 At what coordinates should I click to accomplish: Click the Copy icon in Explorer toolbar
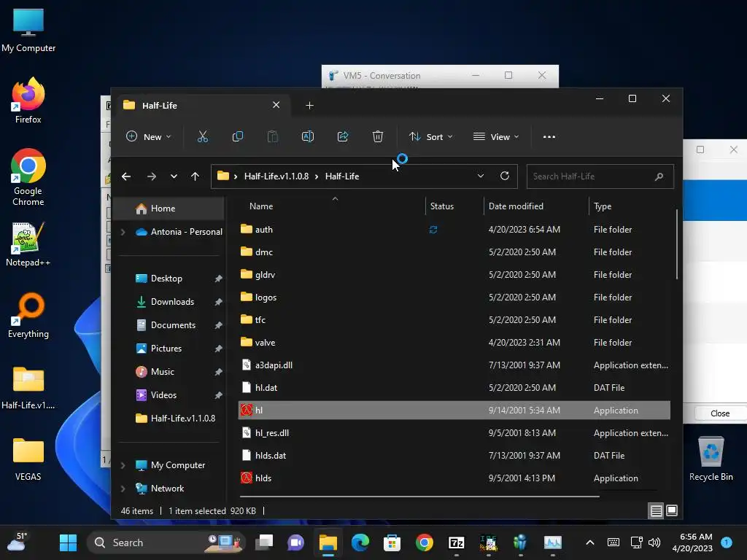pos(237,136)
